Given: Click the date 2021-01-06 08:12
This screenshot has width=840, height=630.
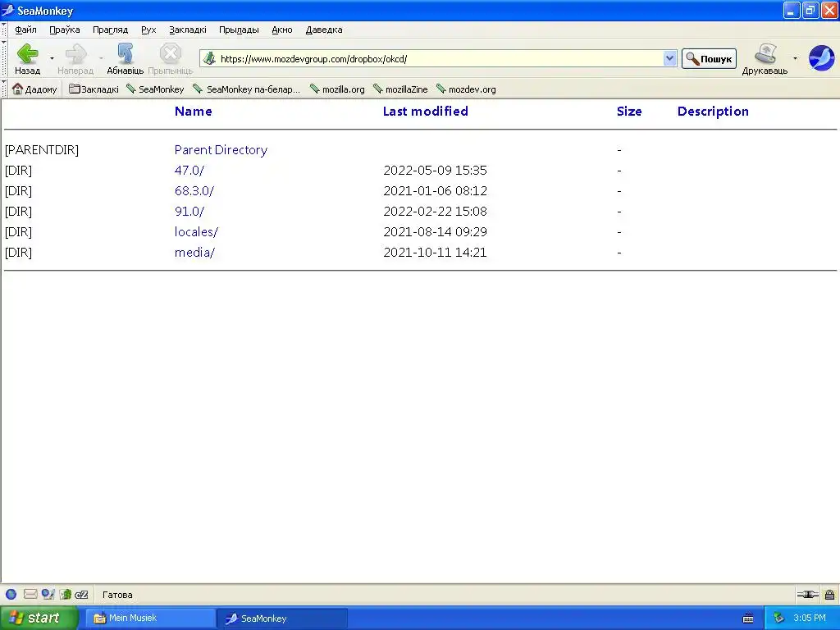Looking at the screenshot, I should 435,190.
